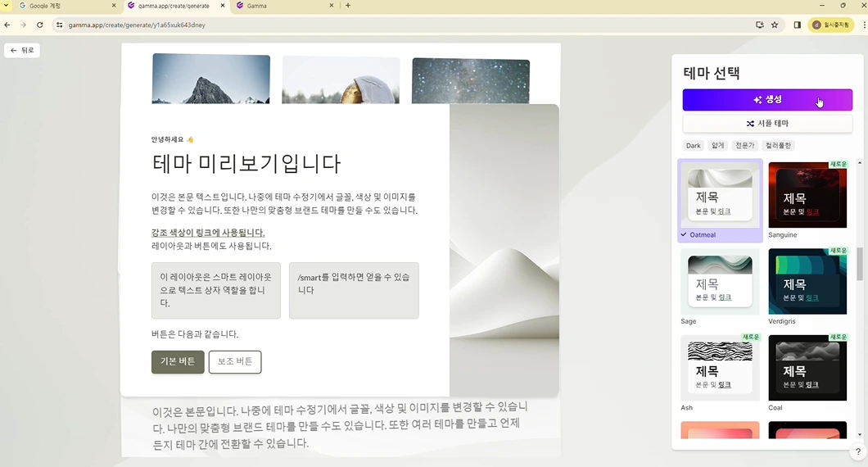Screen dimensions: 868x467
Task: Click the theme list scroll-up arrow
Action: 859,163
